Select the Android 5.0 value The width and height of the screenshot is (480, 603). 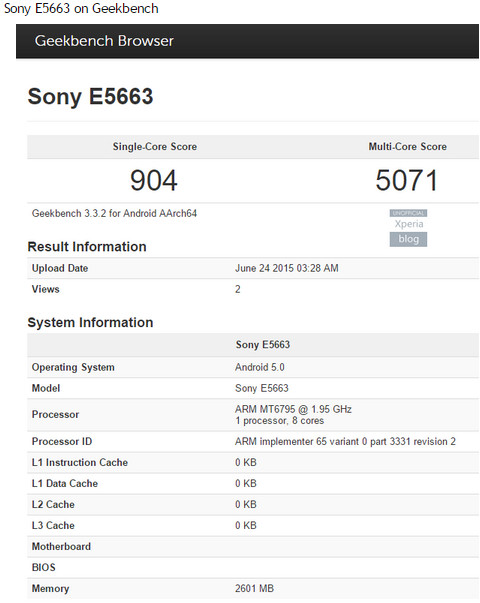[260, 367]
